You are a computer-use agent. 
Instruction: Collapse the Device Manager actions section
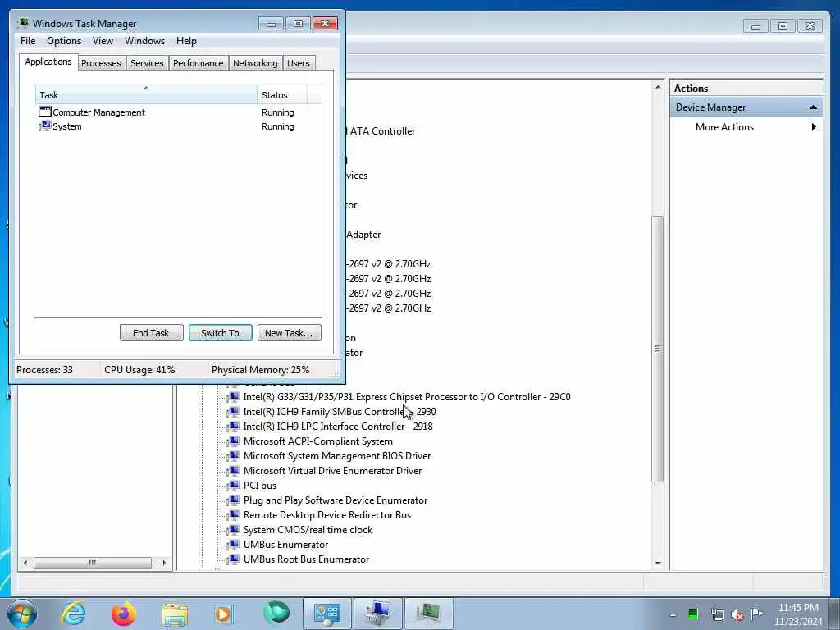click(x=813, y=107)
